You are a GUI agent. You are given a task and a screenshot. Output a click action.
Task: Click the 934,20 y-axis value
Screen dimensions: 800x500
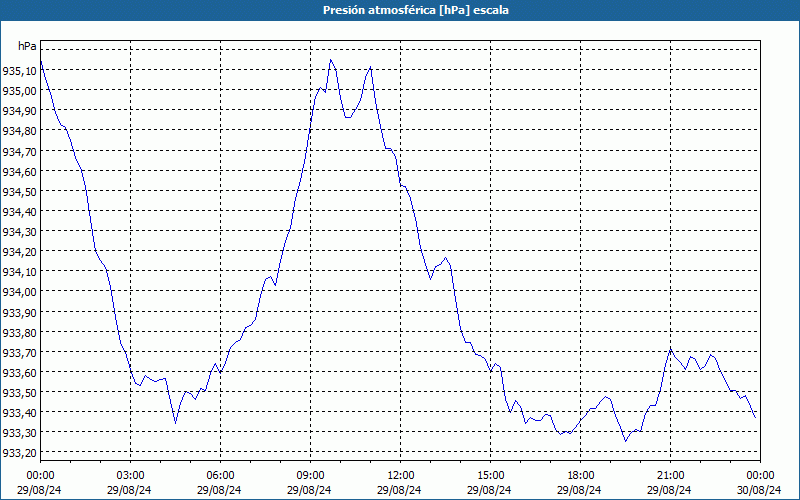[x=19, y=252]
